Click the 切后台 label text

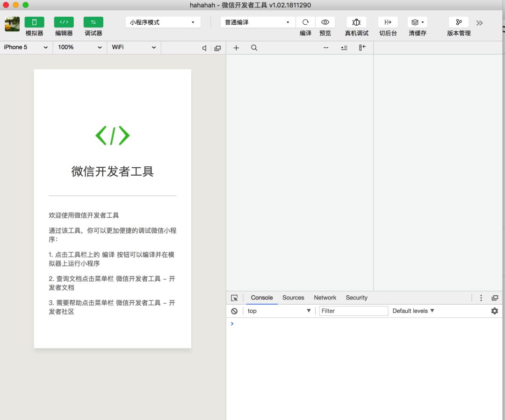click(388, 33)
